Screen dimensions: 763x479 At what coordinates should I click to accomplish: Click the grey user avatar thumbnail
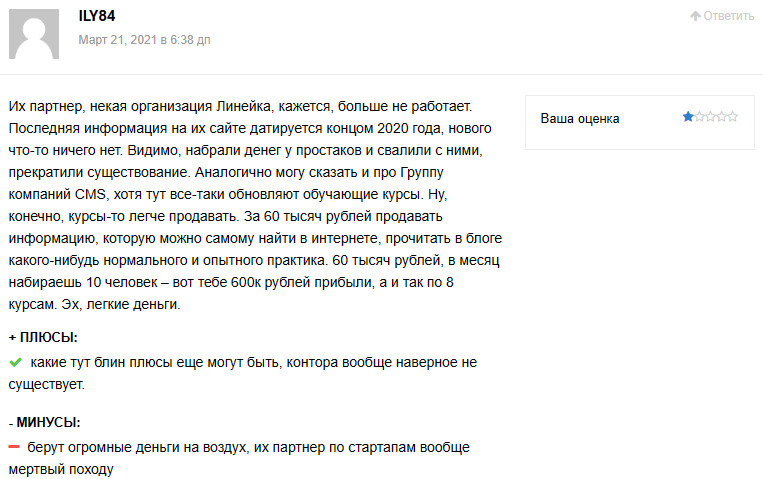(x=34, y=34)
